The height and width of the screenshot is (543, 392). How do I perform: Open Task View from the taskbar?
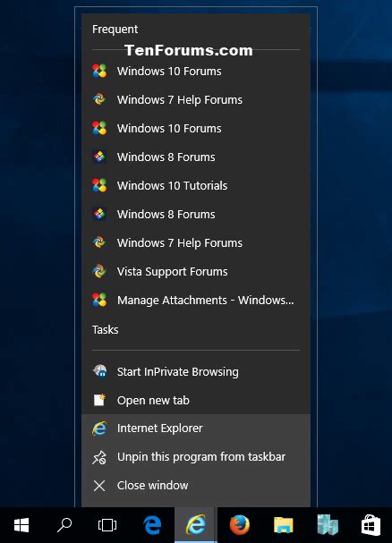[x=107, y=525]
